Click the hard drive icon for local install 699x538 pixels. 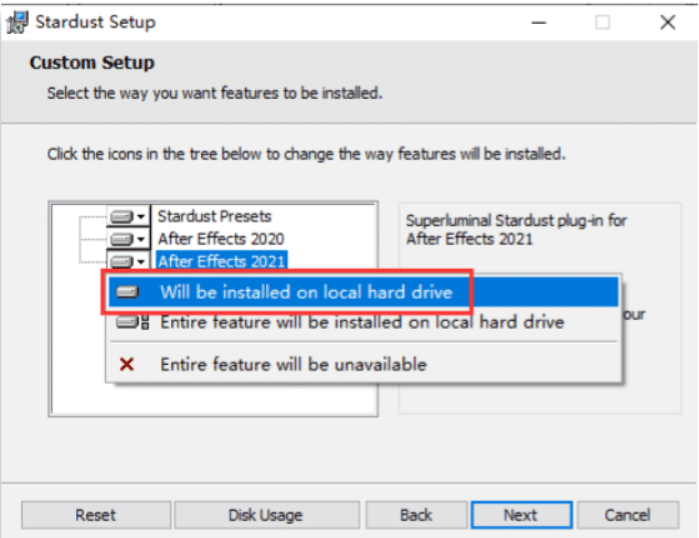(x=127, y=293)
